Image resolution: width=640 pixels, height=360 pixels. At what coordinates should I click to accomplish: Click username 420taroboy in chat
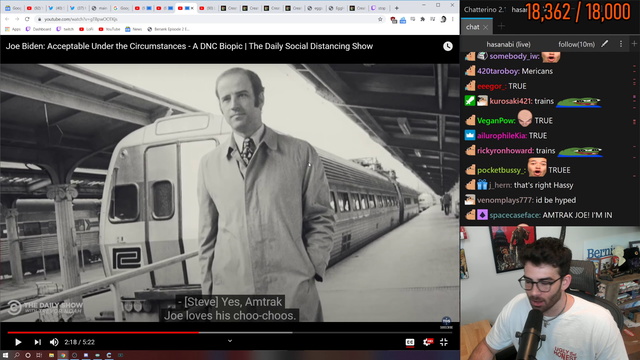tap(498, 71)
